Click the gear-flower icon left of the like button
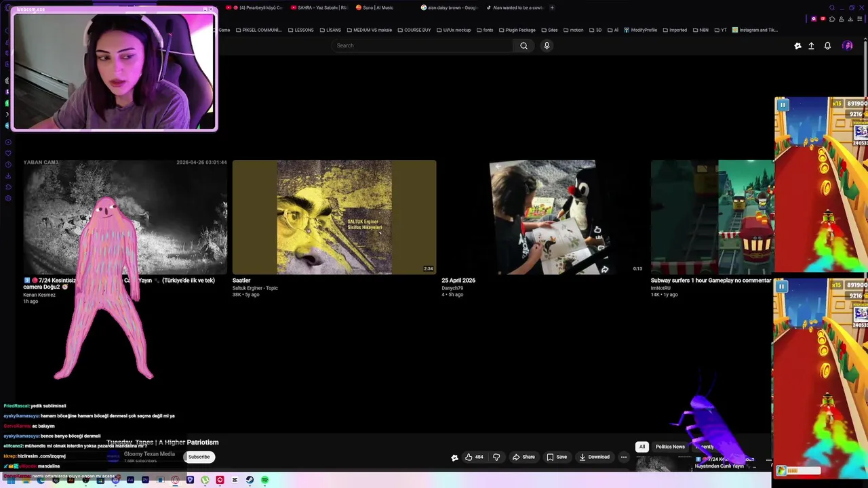This screenshot has width=868, height=488. 454,457
